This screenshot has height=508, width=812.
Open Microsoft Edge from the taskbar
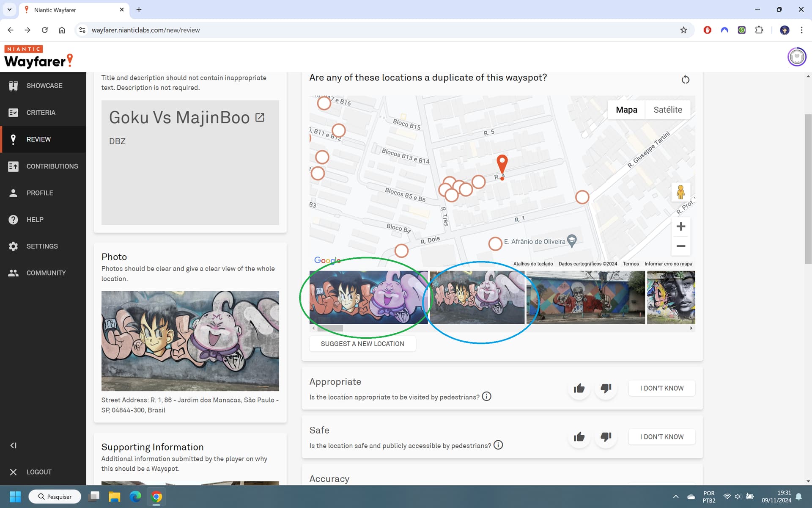[x=135, y=497]
